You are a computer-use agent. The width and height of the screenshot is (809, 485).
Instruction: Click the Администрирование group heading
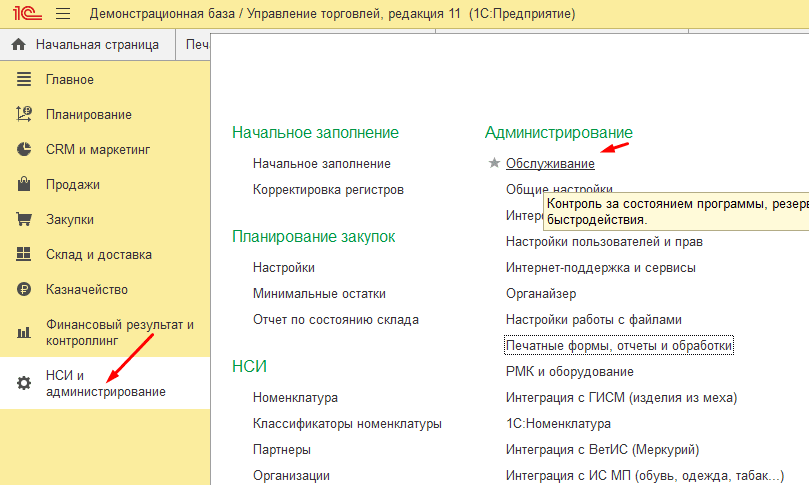pos(559,133)
